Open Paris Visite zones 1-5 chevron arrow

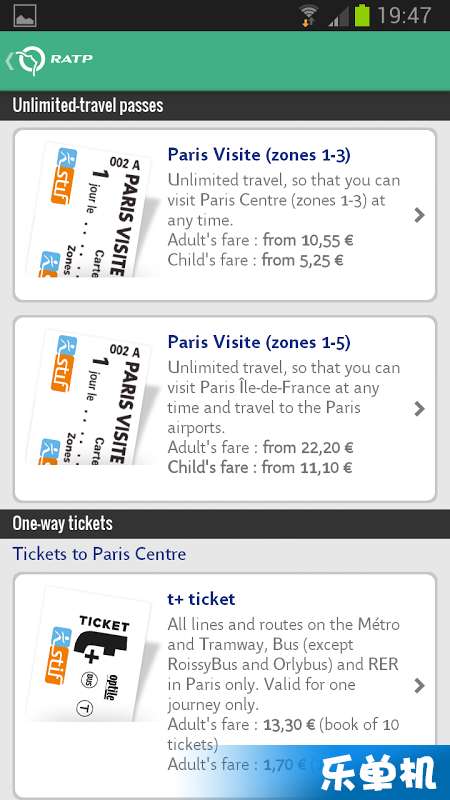419,409
